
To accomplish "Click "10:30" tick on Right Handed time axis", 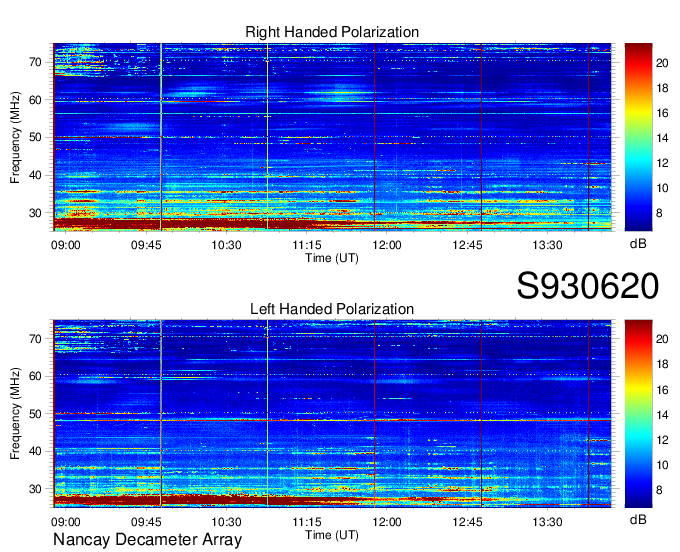I will [226, 245].
